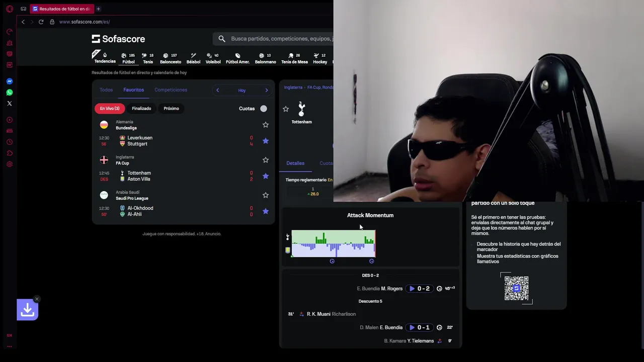Close the floating download widget
Image resolution: width=644 pixels, height=362 pixels.
(37, 299)
